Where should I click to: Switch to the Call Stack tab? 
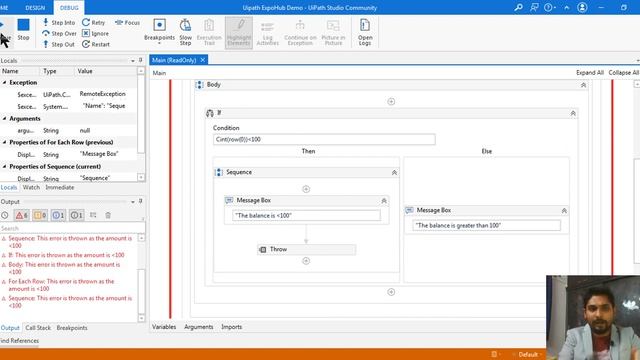click(x=38, y=328)
